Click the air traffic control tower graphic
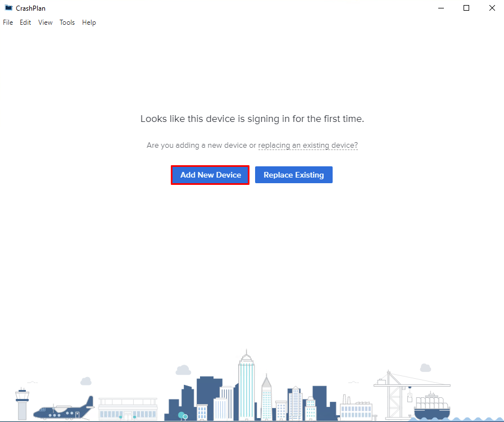This screenshot has height=422, width=504. click(22, 402)
